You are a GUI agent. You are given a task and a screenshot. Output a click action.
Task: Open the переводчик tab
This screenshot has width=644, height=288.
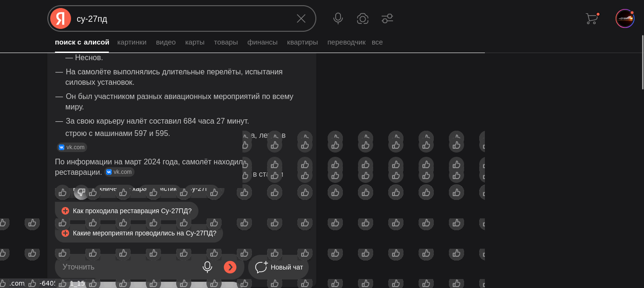point(346,42)
